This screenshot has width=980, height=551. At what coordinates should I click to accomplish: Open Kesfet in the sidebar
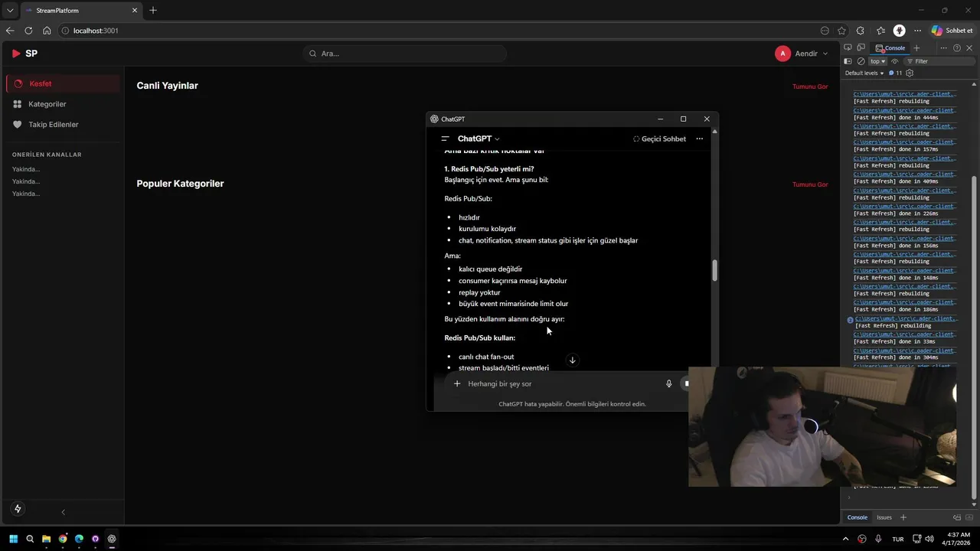(x=63, y=83)
